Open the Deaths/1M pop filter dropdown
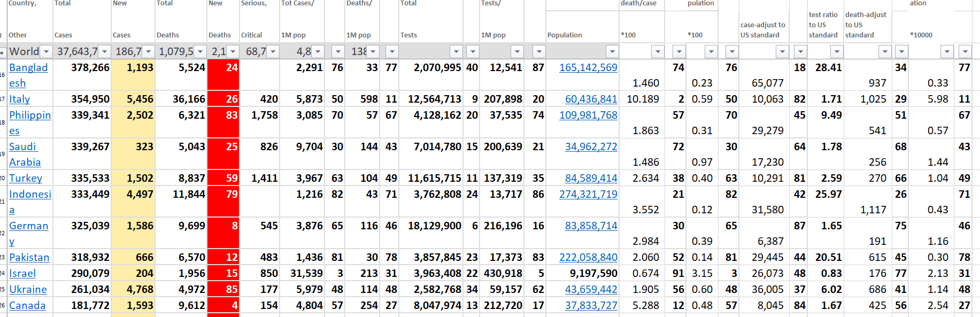980x317 pixels. tap(373, 52)
